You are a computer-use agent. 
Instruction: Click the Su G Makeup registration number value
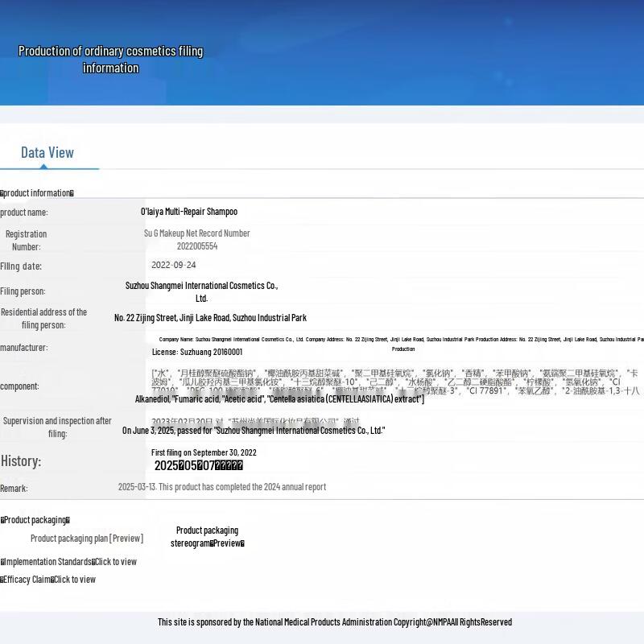197,240
